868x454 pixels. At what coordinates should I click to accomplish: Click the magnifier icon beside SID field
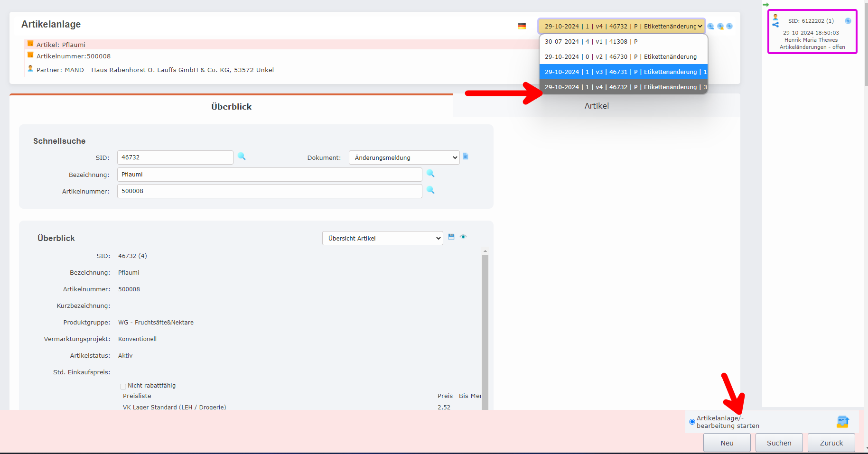pyautogui.click(x=242, y=157)
